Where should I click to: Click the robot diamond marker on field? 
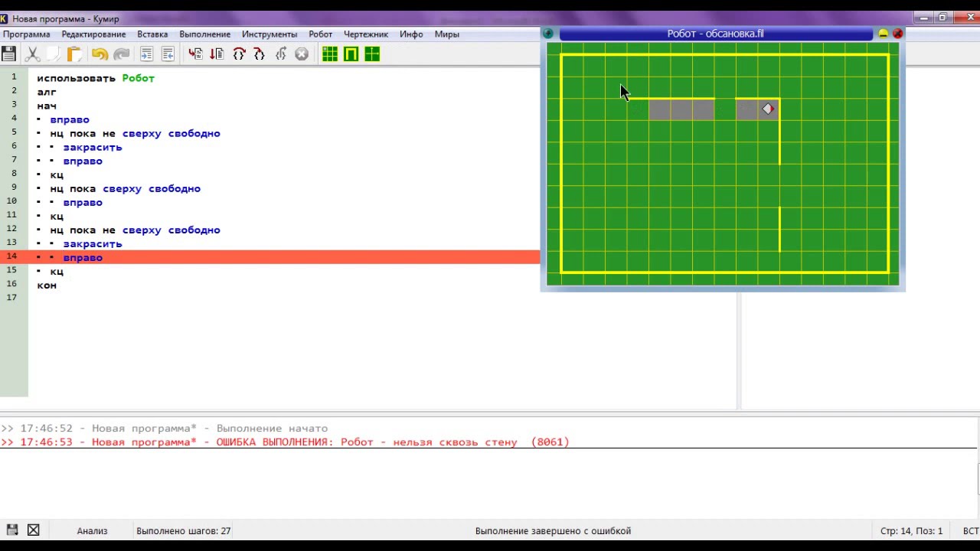(768, 109)
